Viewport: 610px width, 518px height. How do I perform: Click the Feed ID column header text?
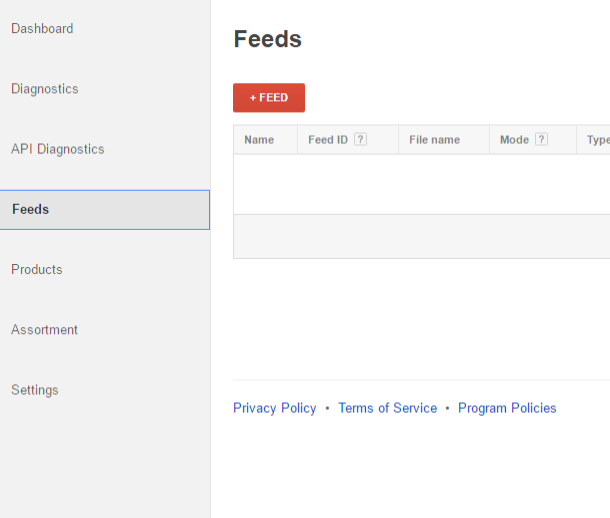(x=328, y=140)
